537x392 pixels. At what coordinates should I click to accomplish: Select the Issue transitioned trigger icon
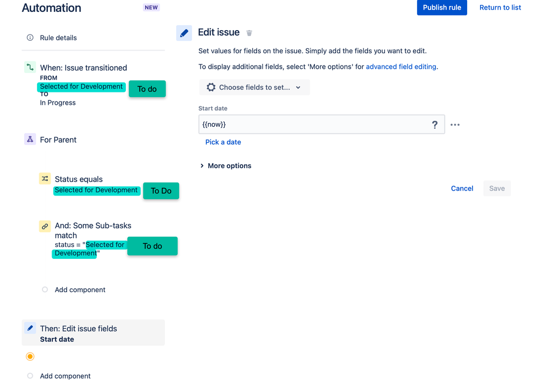tap(30, 67)
